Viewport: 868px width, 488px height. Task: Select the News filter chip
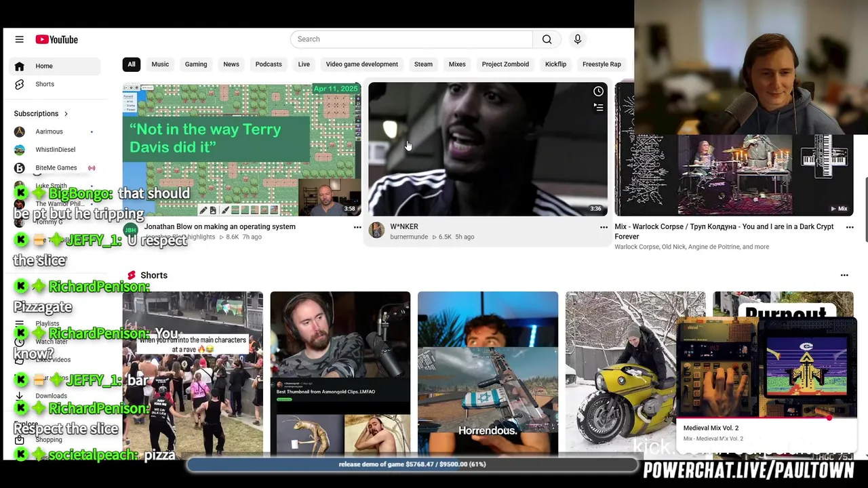point(231,64)
